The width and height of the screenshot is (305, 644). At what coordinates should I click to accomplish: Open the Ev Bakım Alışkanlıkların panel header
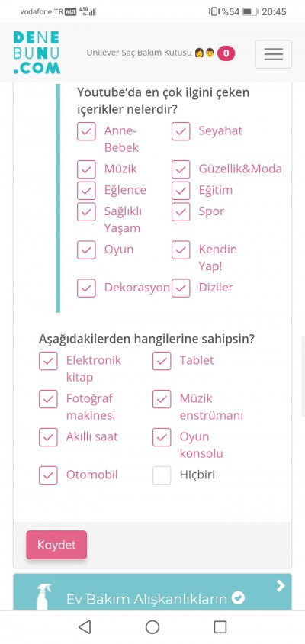[x=152, y=592]
